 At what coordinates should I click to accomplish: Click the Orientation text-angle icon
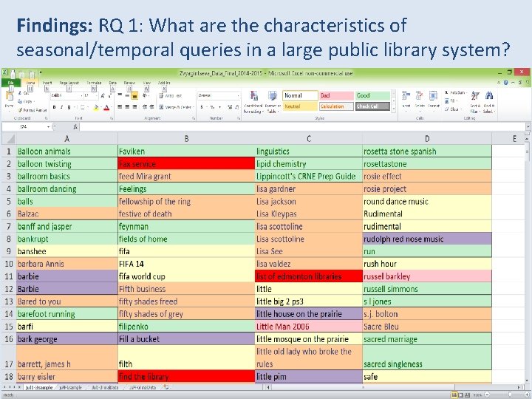145,95
